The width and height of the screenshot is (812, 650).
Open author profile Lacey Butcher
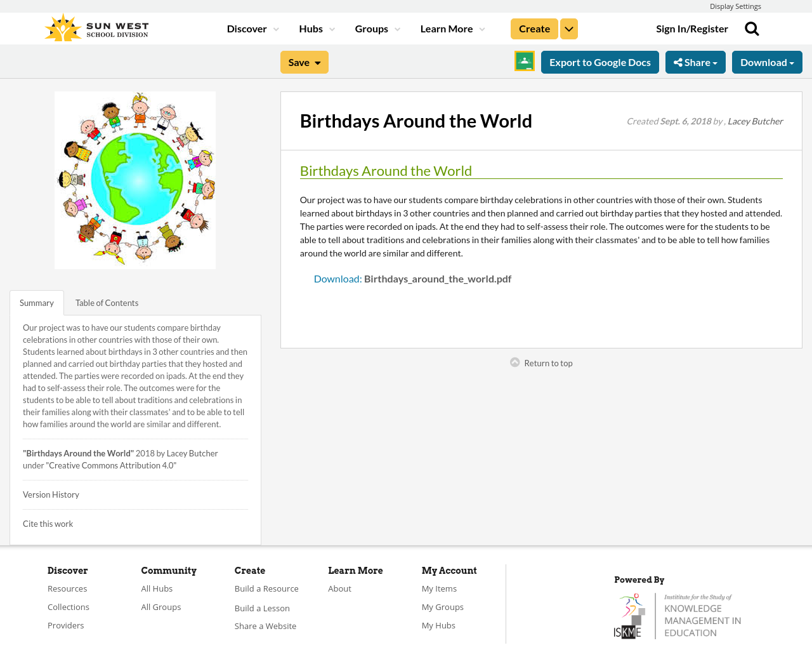click(755, 120)
